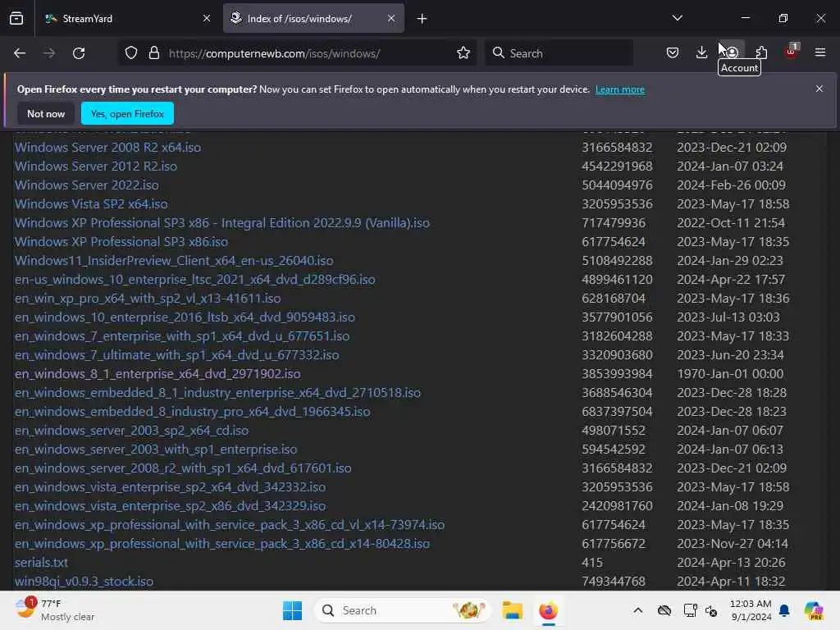Launch Copilot from the taskbar
Viewport: 840px width, 630px height.
[x=814, y=610]
